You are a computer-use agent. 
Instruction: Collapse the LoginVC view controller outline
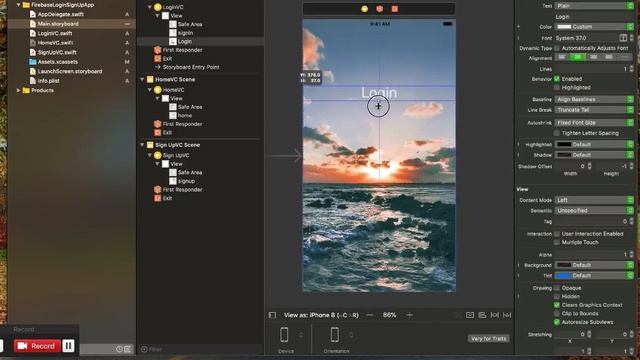tap(150, 7)
